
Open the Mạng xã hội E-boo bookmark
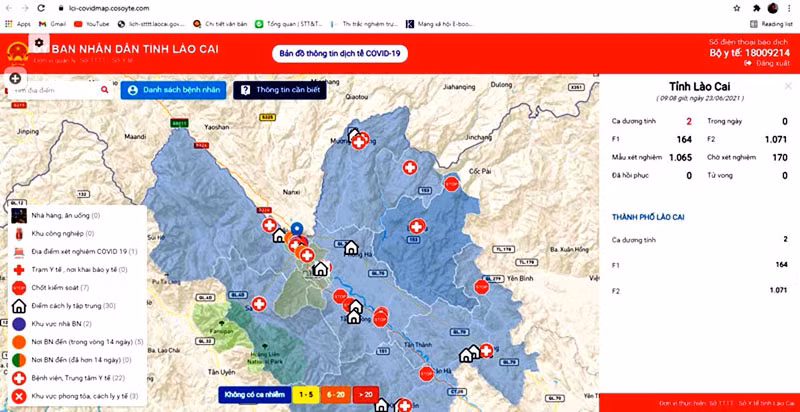(x=440, y=24)
